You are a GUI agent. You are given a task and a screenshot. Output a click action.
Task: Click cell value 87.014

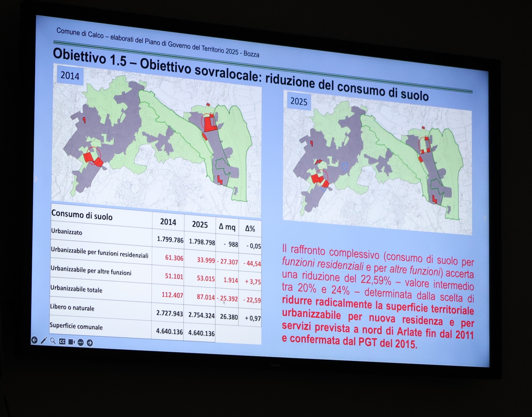click(206, 297)
